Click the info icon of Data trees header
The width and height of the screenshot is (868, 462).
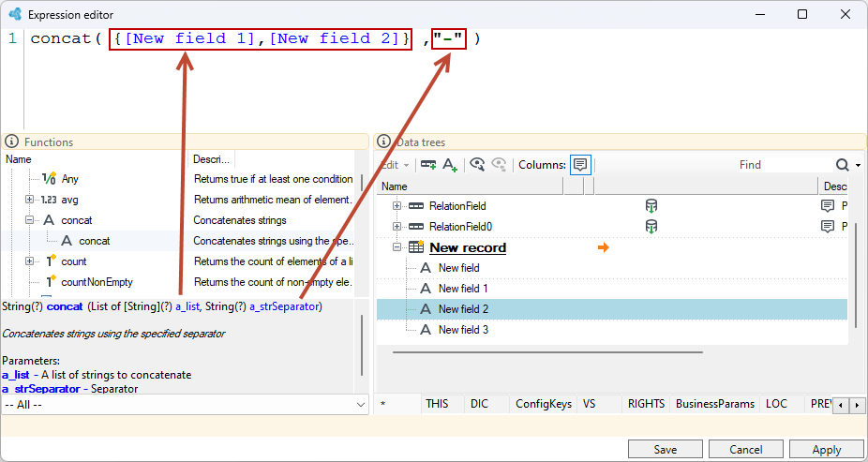point(383,142)
